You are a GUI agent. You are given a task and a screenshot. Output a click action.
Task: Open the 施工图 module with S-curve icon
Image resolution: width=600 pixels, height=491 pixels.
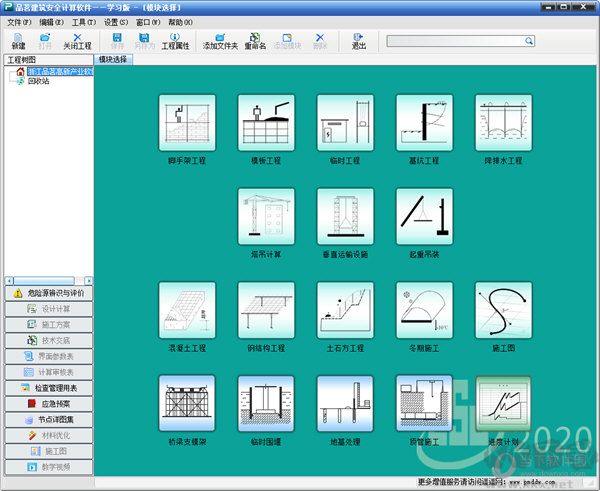504,310
